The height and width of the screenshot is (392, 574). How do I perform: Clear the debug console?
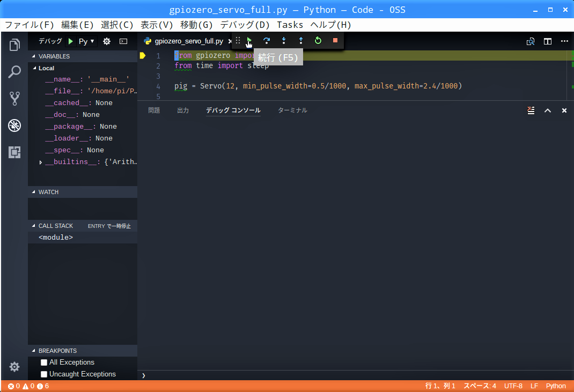(x=531, y=110)
